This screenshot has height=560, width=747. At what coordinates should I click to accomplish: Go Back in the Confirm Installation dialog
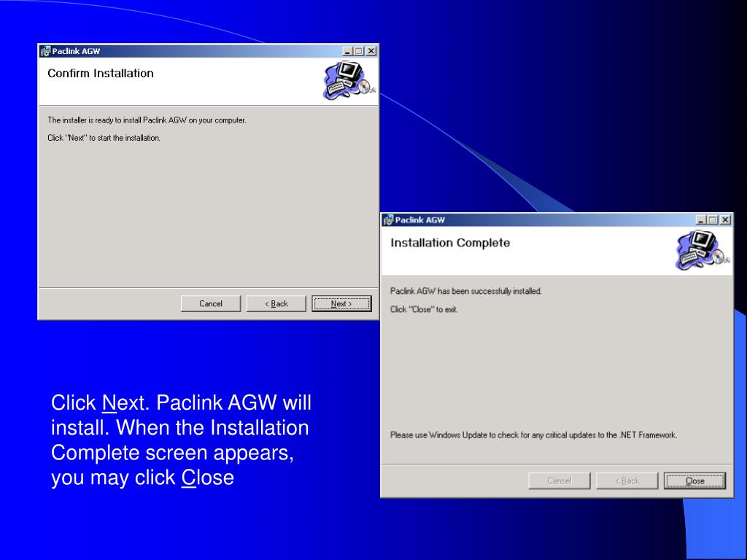tap(276, 304)
